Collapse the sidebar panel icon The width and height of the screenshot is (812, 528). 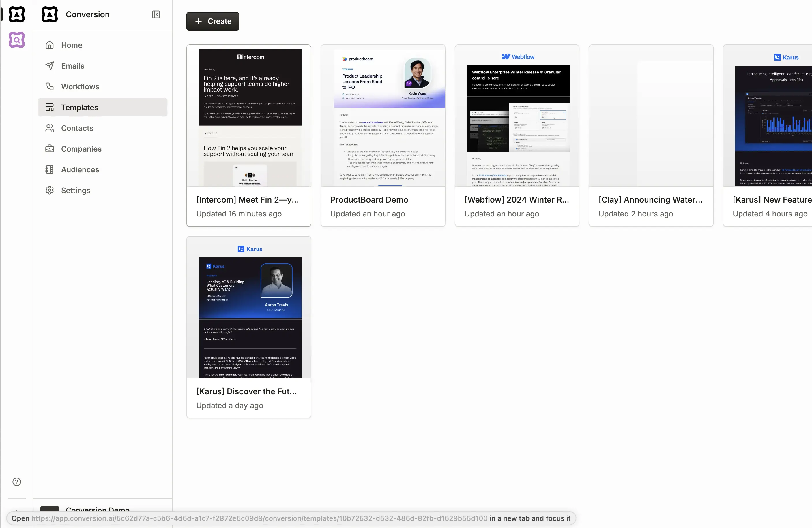click(156, 14)
